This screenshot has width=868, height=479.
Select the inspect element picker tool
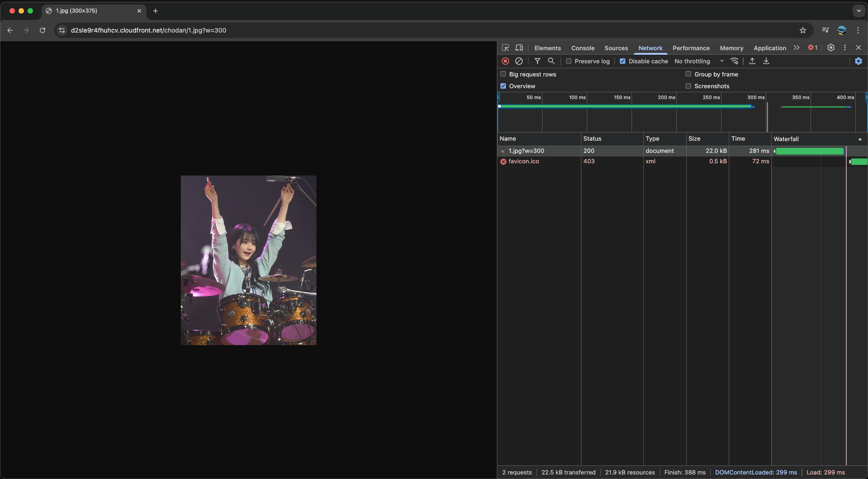(505, 48)
